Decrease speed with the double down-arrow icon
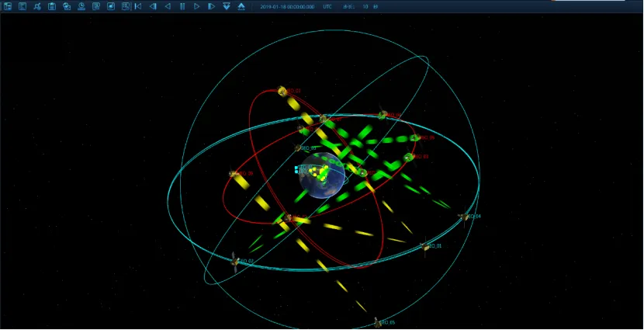644x330 pixels. click(227, 6)
